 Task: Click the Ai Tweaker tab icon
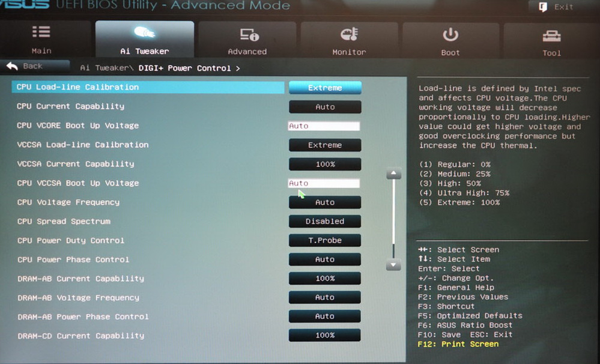coord(145,32)
